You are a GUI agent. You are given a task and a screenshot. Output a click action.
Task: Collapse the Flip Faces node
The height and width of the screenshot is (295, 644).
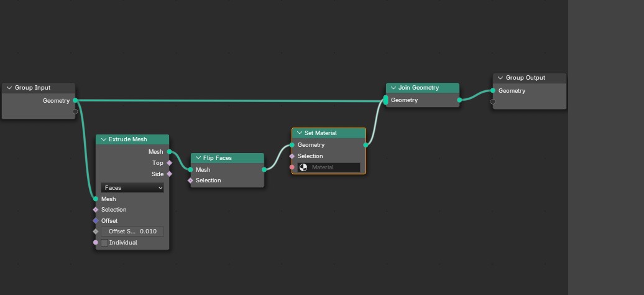(x=198, y=158)
